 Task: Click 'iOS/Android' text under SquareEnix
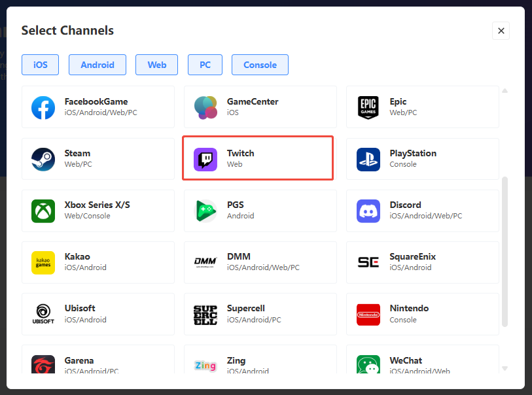[x=410, y=267]
